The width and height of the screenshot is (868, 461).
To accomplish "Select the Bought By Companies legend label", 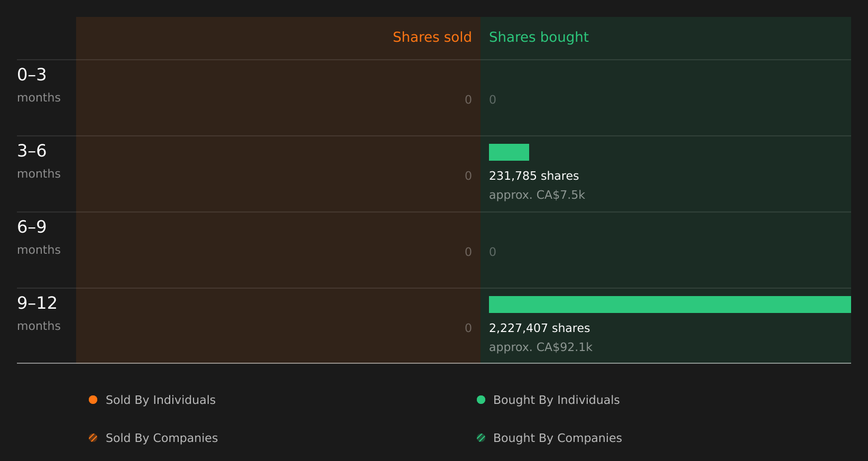I will [x=558, y=438].
